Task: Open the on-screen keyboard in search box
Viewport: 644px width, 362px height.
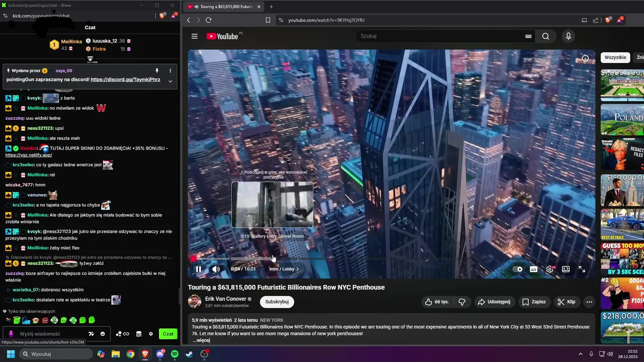Action: (528, 36)
